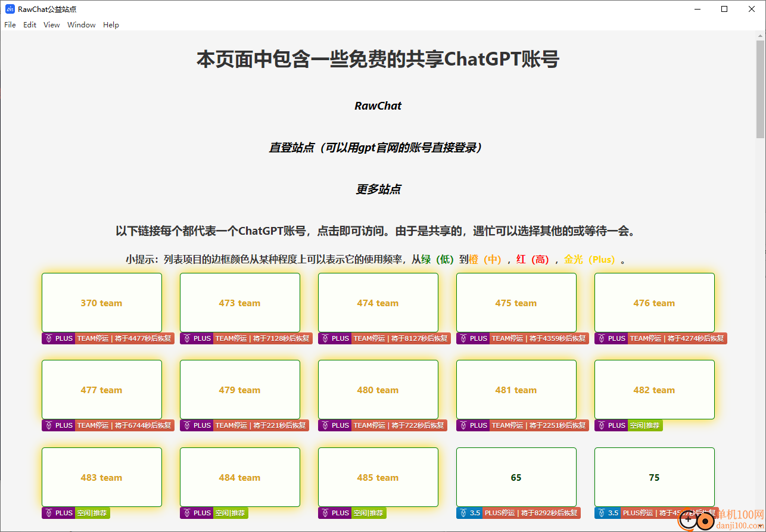Click the RawChat app icon in title bar
The image size is (766, 532).
[10, 9]
